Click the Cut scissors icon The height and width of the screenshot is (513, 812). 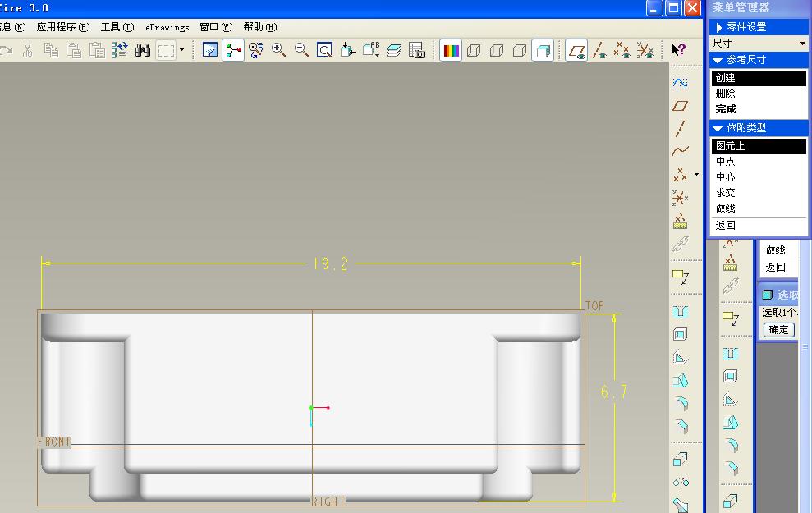(27, 50)
